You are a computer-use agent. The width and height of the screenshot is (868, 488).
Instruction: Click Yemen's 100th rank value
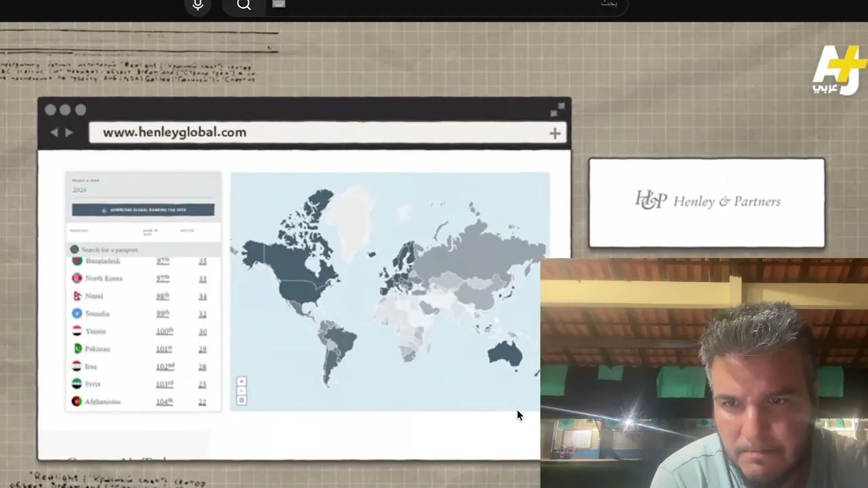pos(164,331)
